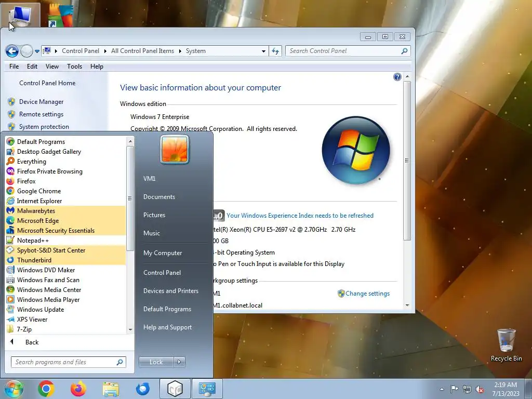Image resolution: width=532 pixels, height=399 pixels.
Task: Open Devices and Printers
Action: tap(170, 291)
